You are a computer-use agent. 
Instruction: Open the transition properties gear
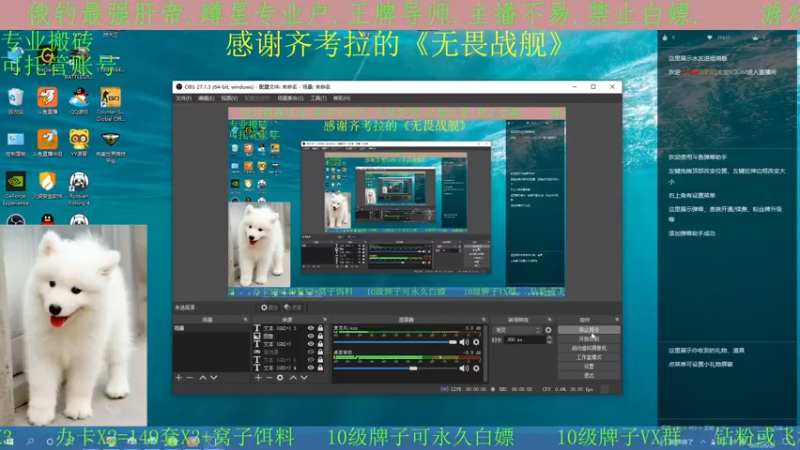point(548,330)
